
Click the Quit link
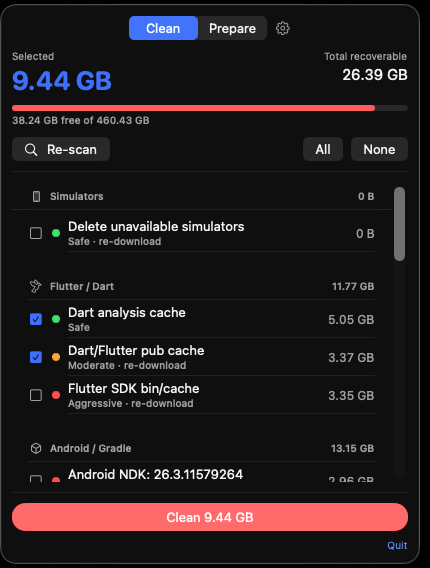tap(397, 545)
